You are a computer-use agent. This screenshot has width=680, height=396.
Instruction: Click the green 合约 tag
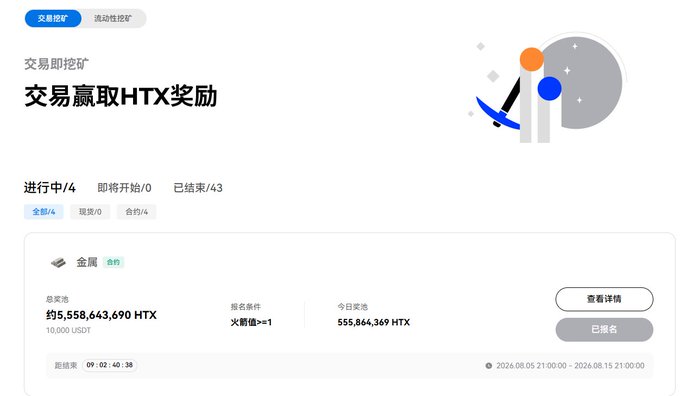click(x=113, y=262)
